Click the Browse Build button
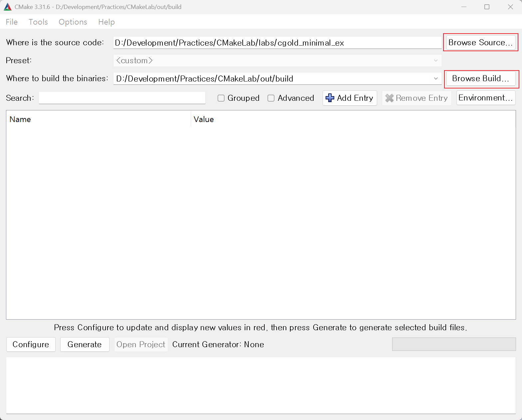The height and width of the screenshot is (420, 522). pos(481,78)
